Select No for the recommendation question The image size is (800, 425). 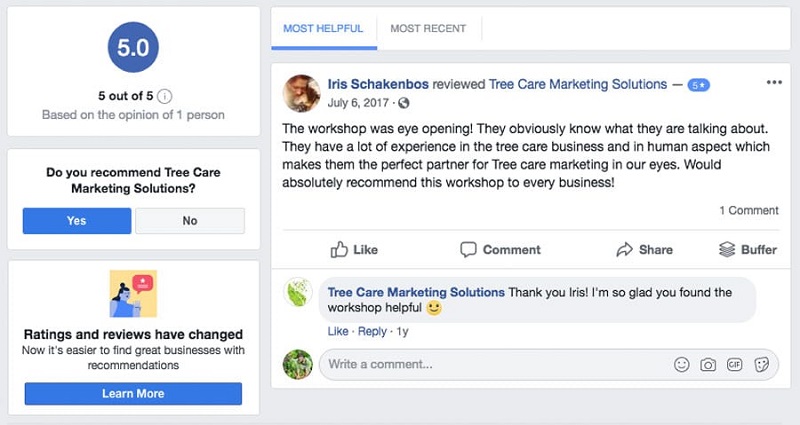(190, 220)
